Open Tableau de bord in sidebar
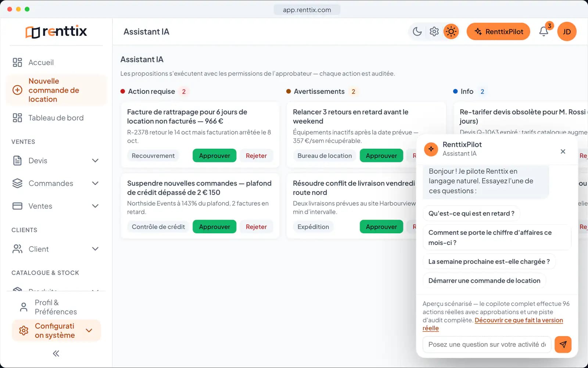This screenshot has height=368, width=588. click(x=56, y=118)
